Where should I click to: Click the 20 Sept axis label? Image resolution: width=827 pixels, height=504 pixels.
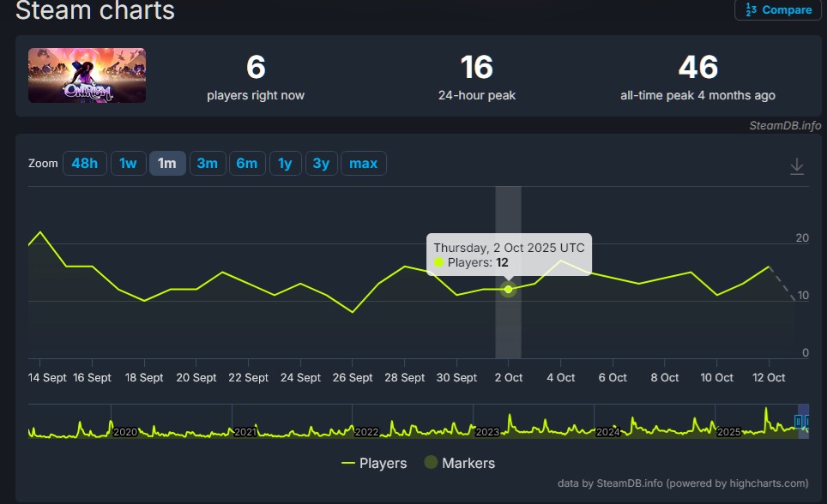tap(196, 377)
